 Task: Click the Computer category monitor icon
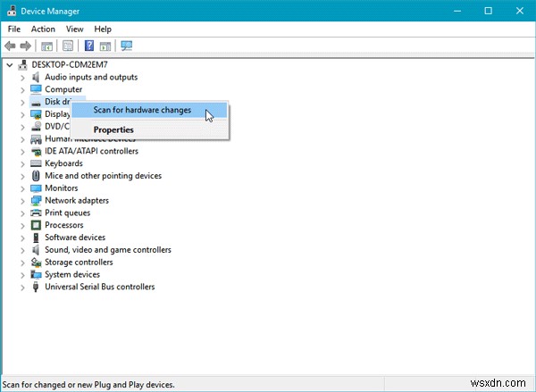36,89
